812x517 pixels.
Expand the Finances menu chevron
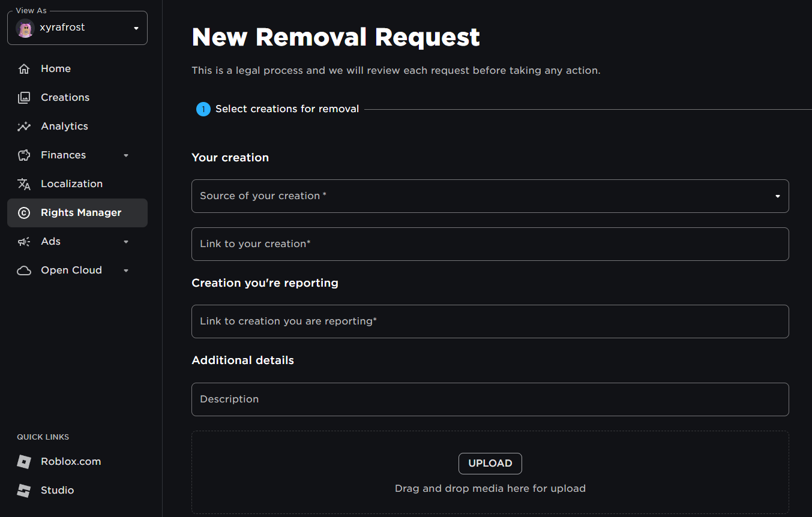pyautogui.click(x=126, y=155)
